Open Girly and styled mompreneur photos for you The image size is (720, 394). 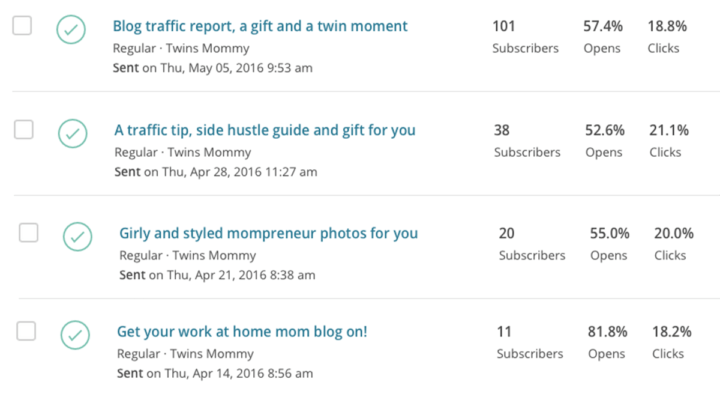coord(269,233)
